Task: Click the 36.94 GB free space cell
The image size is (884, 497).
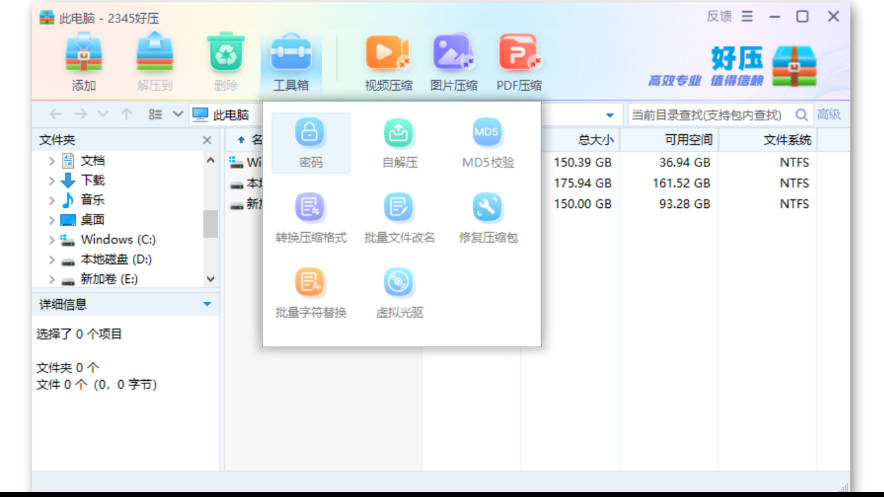Action: click(x=684, y=163)
